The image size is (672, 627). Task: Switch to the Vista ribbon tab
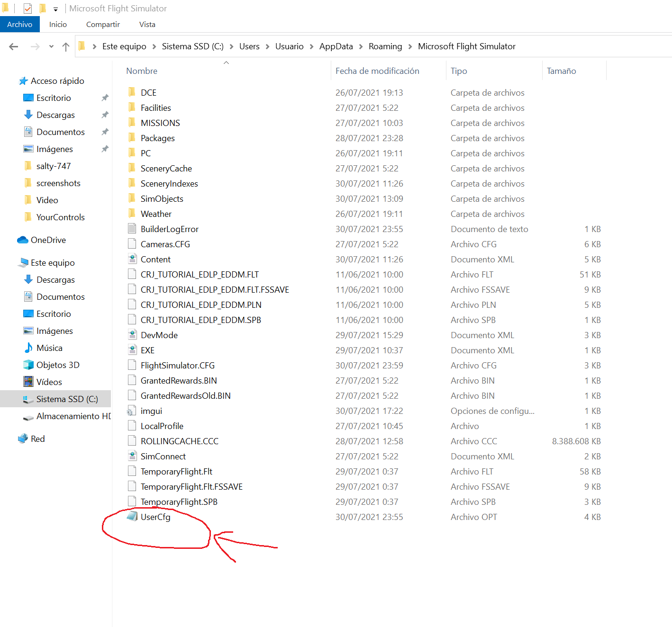(x=147, y=24)
